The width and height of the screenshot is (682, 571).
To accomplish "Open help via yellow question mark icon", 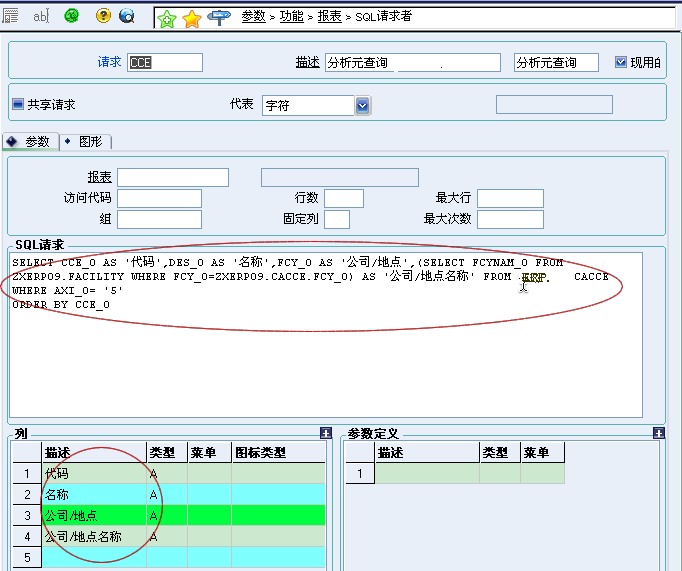I will [103, 16].
